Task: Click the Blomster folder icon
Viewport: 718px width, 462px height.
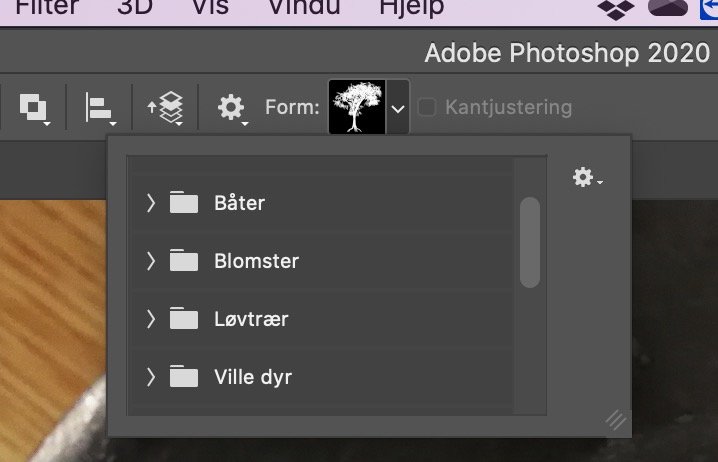Action: 184,261
